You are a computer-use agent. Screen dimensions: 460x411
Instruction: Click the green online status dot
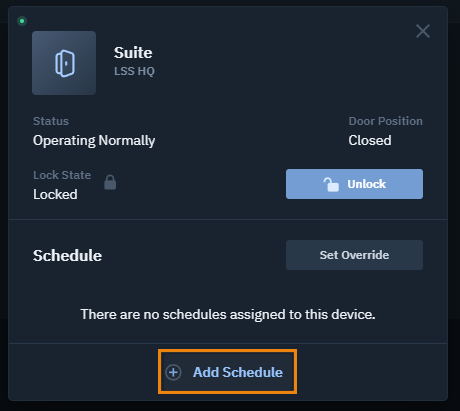point(22,21)
